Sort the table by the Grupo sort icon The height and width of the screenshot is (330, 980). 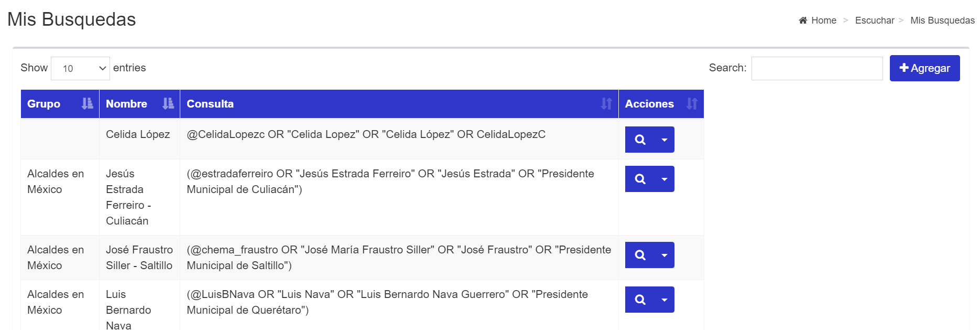pos(87,104)
